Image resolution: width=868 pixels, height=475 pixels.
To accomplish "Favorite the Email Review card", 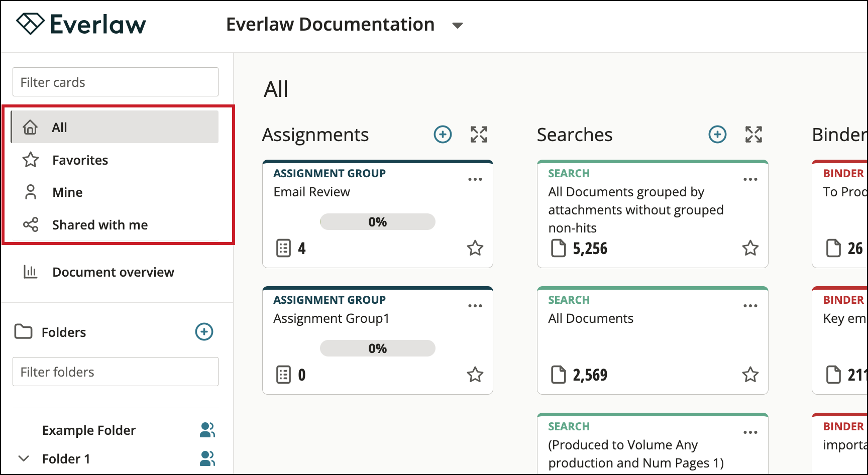I will coord(475,248).
